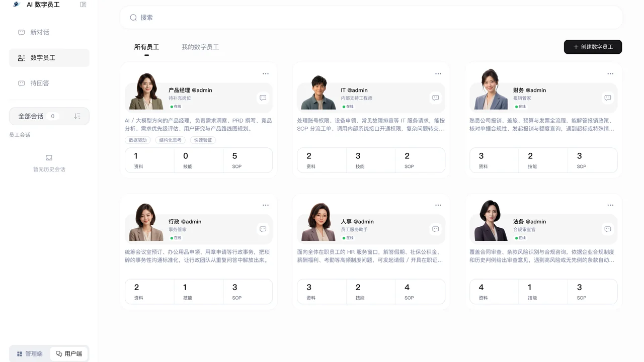Click the 结构化思考 tag on 产品经理
Viewport: 644px width, 362px height.
click(x=171, y=140)
